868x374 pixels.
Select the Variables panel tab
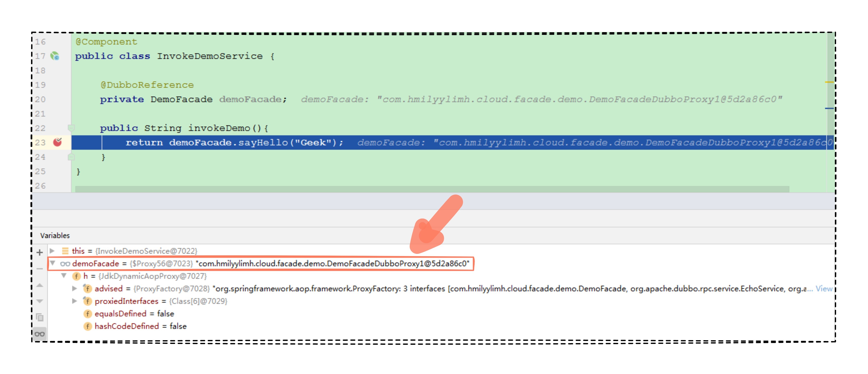[x=55, y=235]
